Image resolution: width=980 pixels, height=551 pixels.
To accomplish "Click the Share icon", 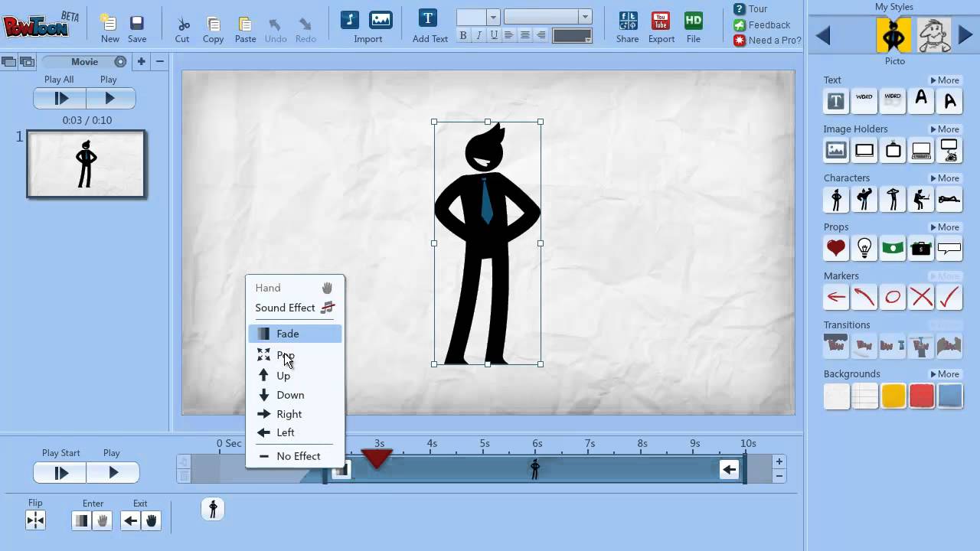I will (628, 21).
